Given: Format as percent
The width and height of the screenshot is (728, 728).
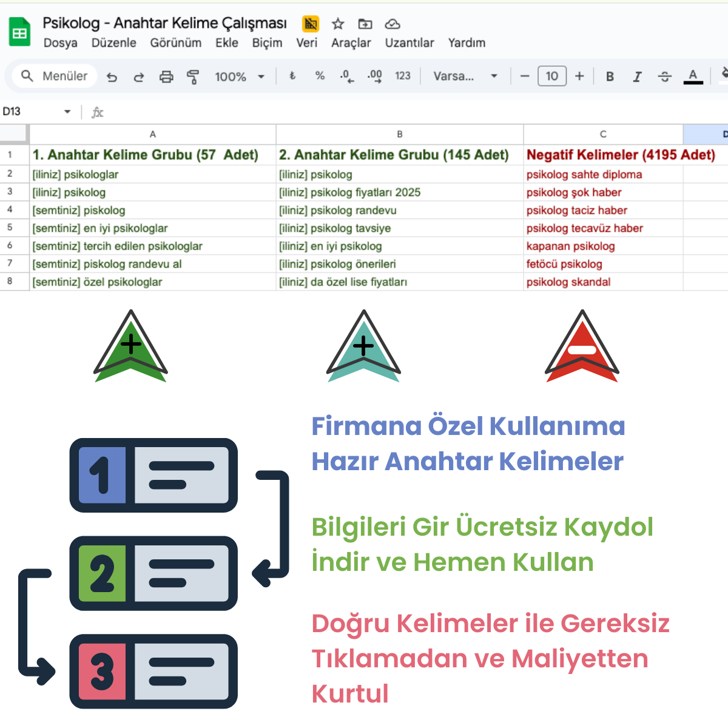Looking at the screenshot, I should click(320, 76).
